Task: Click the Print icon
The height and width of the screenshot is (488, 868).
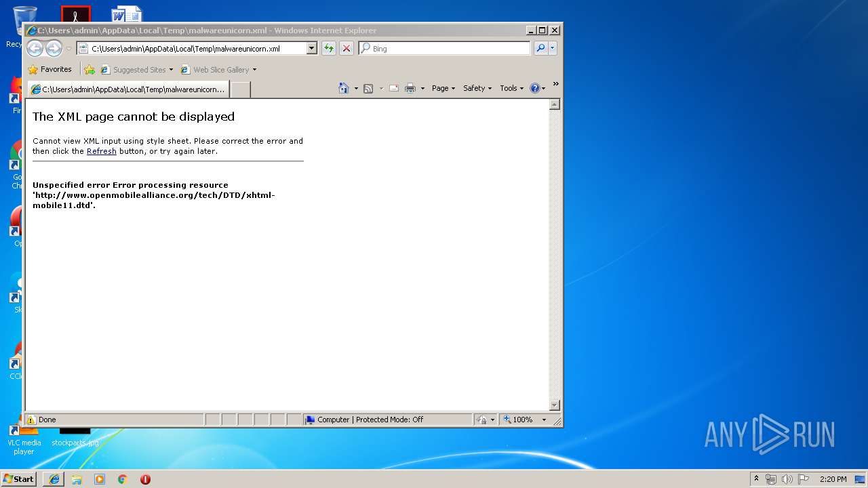Action: coord(410,88)
